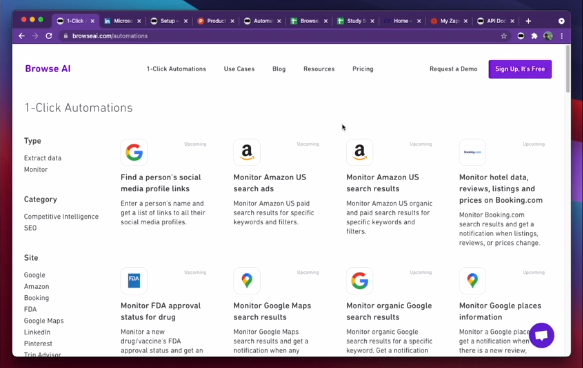Open Monitor Google Maps search results title
The width and height of the screenshot is (583, 368).
(272, 311)
